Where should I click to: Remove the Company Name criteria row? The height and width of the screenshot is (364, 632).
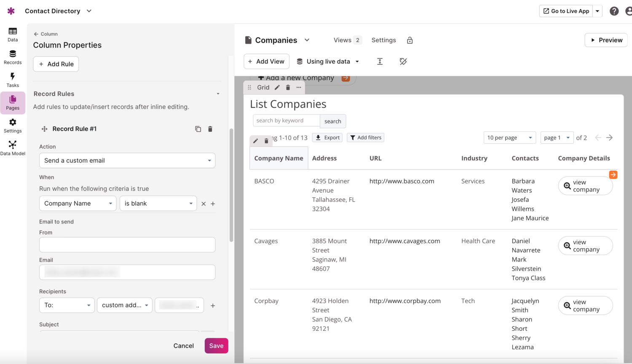pyautogui.click(x=204, y=204)
